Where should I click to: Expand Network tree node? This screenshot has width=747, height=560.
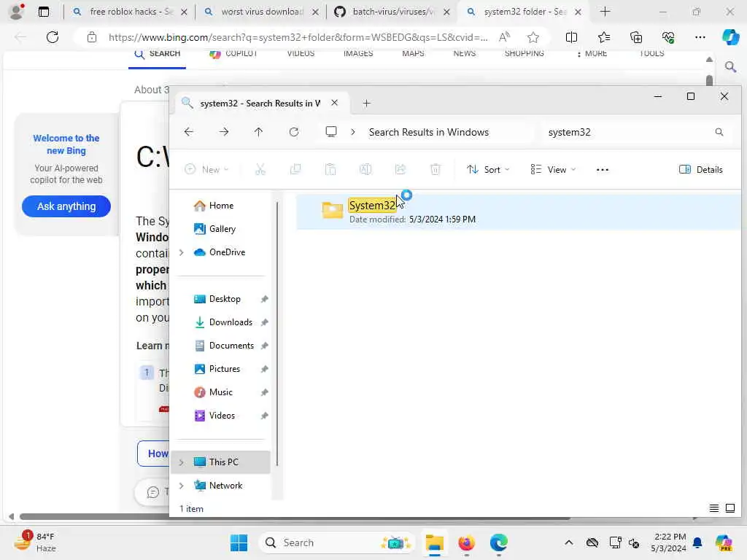182,486
